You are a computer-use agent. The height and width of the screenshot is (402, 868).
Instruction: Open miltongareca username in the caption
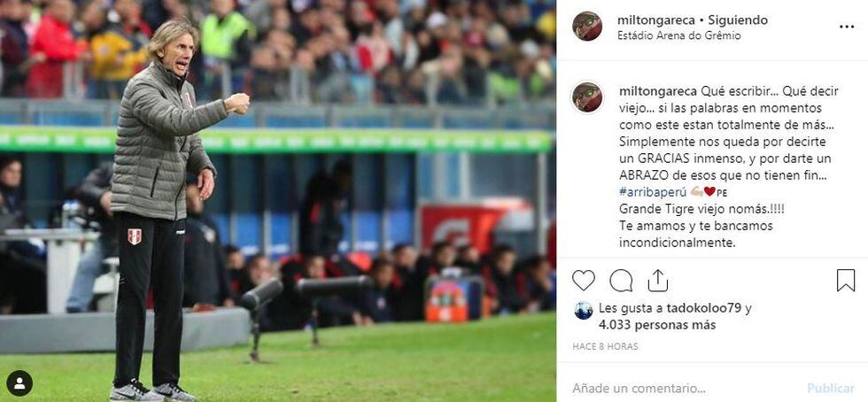[655, 91]
